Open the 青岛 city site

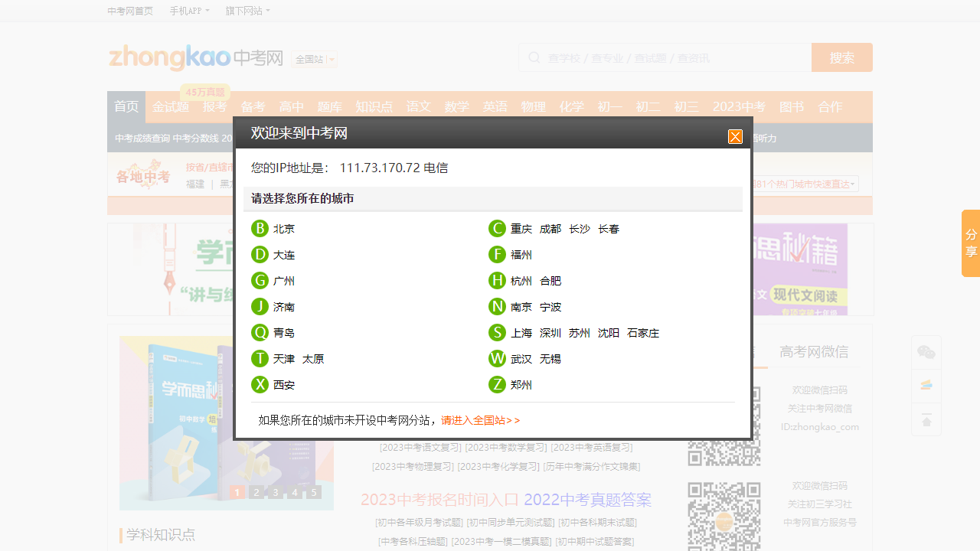(x=284, y=333)
